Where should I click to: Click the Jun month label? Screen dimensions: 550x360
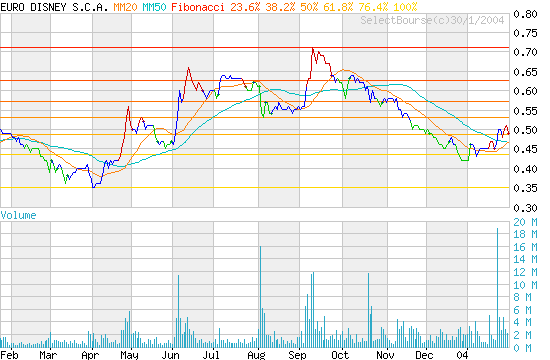coord(170,355)
